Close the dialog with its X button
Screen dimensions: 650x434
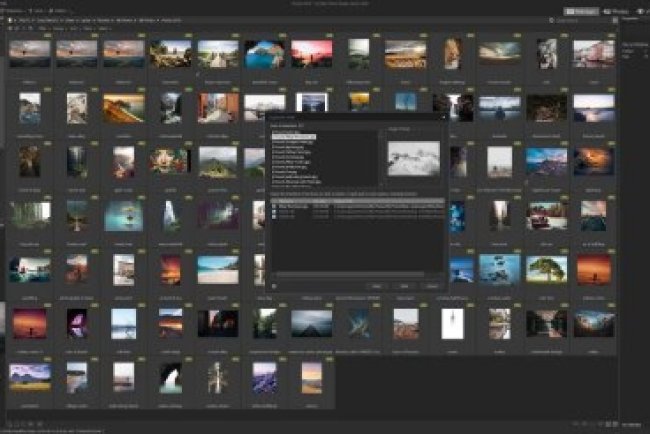point(443,118)
